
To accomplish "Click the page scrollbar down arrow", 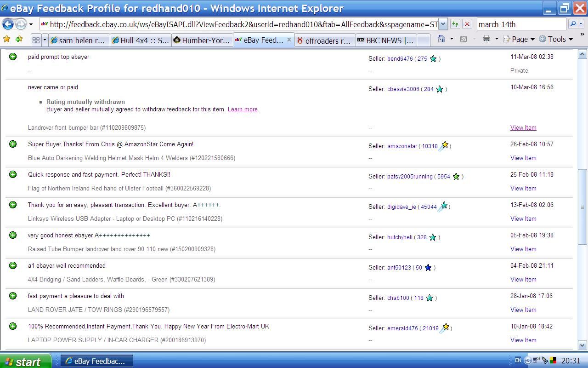I will (582, 345).
